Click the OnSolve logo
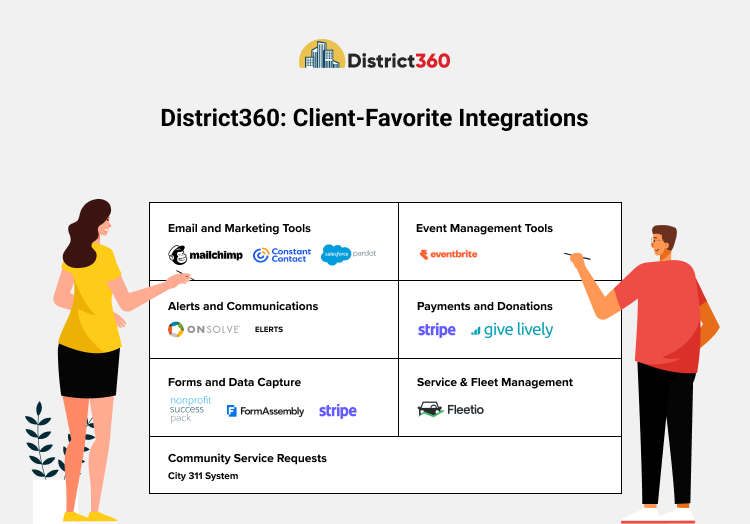 (x=204, y=329)
